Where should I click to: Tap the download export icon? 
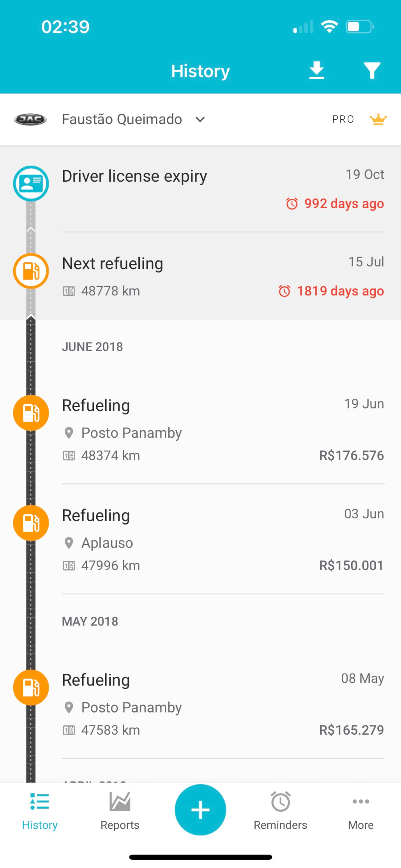click(x=316, y=71)
